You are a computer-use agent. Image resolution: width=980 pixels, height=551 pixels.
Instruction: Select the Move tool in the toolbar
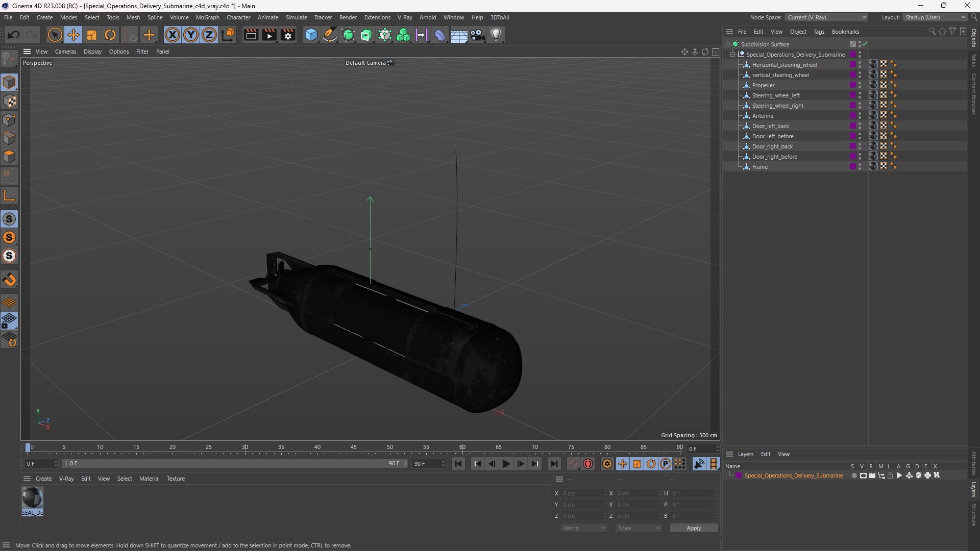click(x=73, y=35)
